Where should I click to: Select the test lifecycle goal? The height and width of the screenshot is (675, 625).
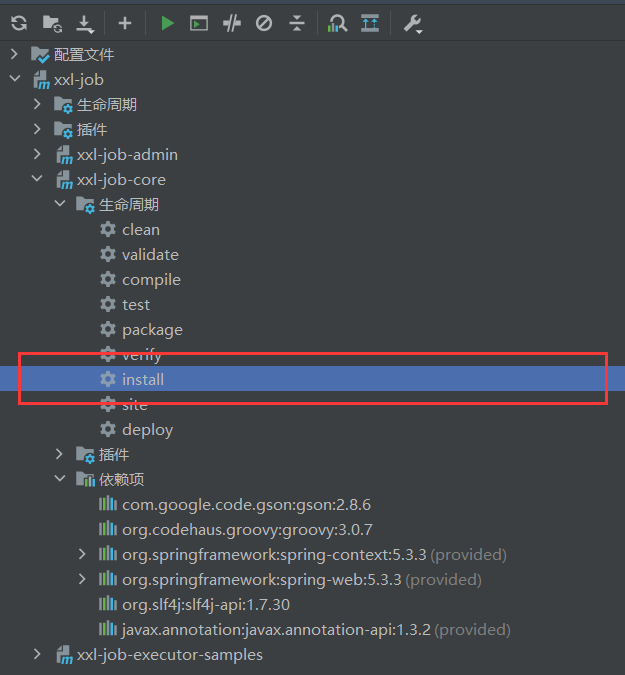point(136,305)
